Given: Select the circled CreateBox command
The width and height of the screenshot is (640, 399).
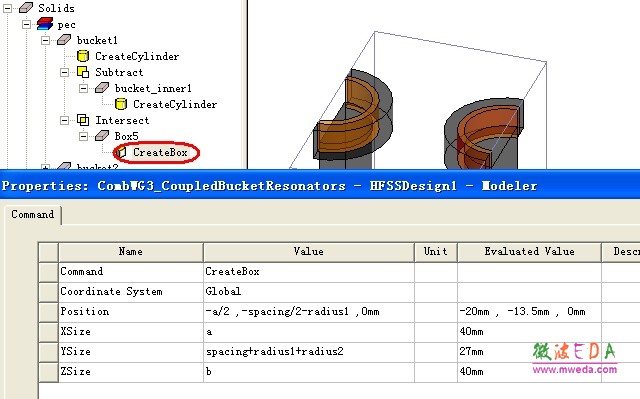Looking at the screenshot, I should (160, 152).
